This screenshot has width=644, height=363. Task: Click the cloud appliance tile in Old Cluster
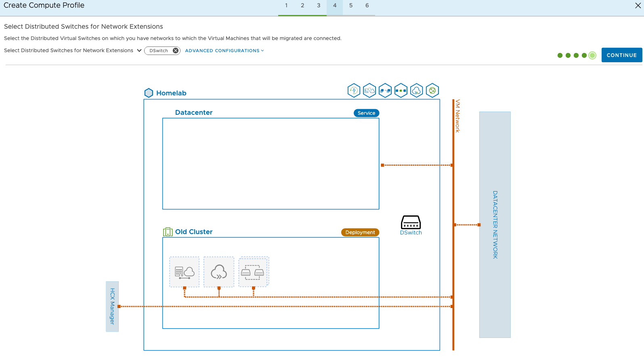tap(219, 272)
